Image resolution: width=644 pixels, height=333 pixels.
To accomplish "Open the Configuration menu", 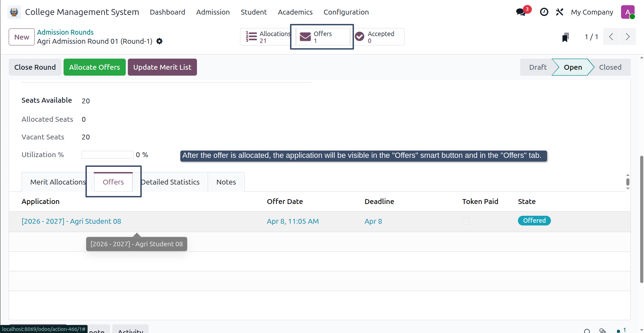I will 346,12.
